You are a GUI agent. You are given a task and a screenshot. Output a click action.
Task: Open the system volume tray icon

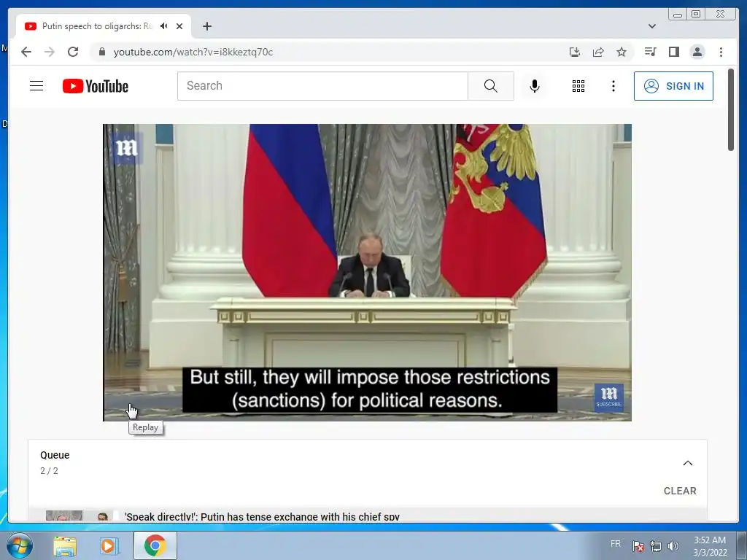673,545
